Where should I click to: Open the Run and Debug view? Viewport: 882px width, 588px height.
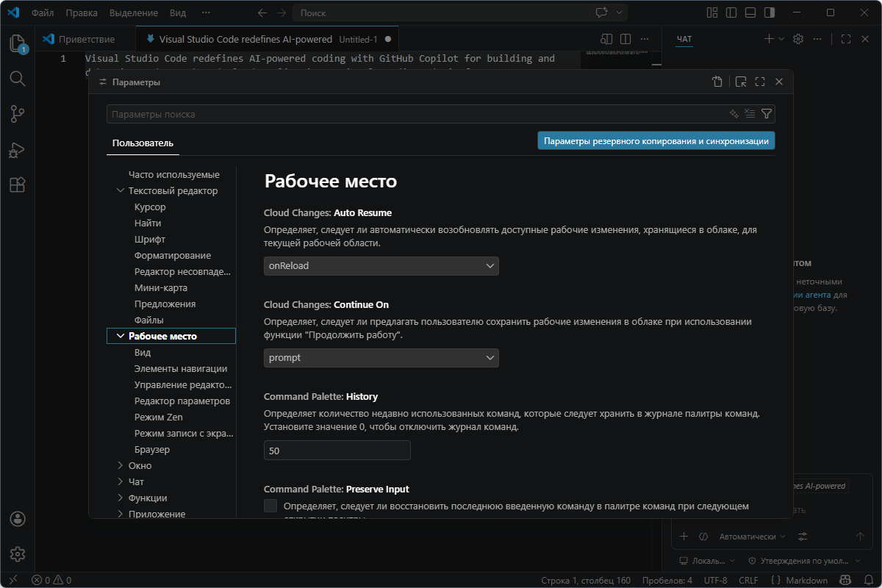pyautogui.click(x=18, y=150)
